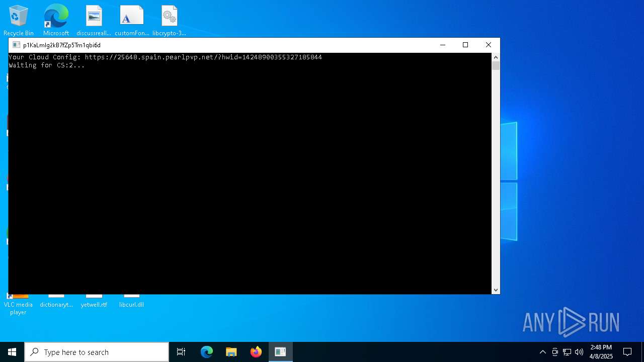Minimize the console window
Image resolution: width=644 pixels, height=362 pixels.
coord(443,45)
